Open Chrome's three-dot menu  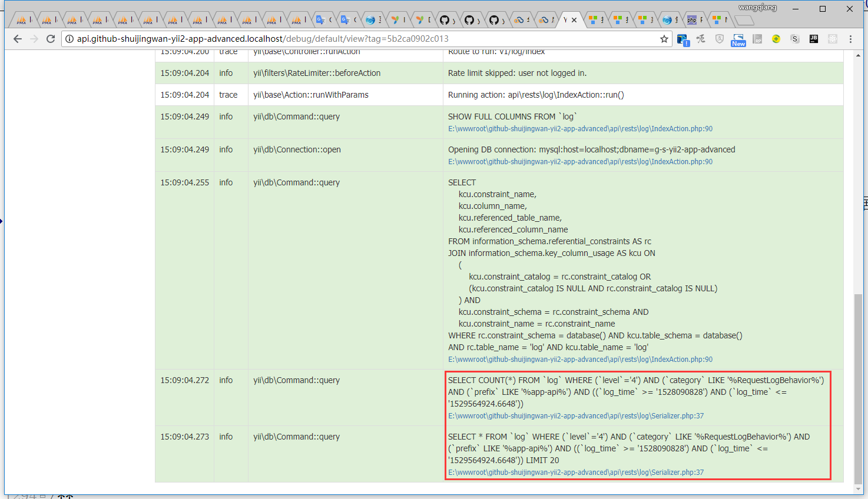click(850, 39)
